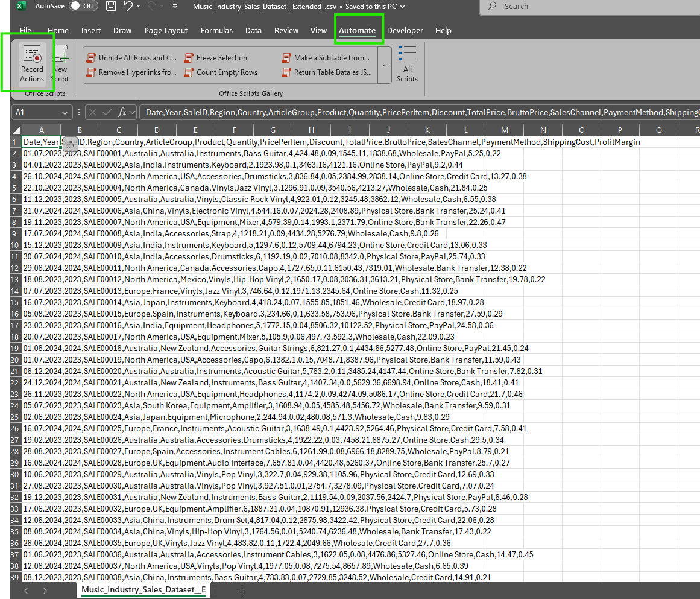Select the Music_Industry_Sales_Dataset sheet tab
This screenshot has height=599, width=700.
click(x=143, y=589)
